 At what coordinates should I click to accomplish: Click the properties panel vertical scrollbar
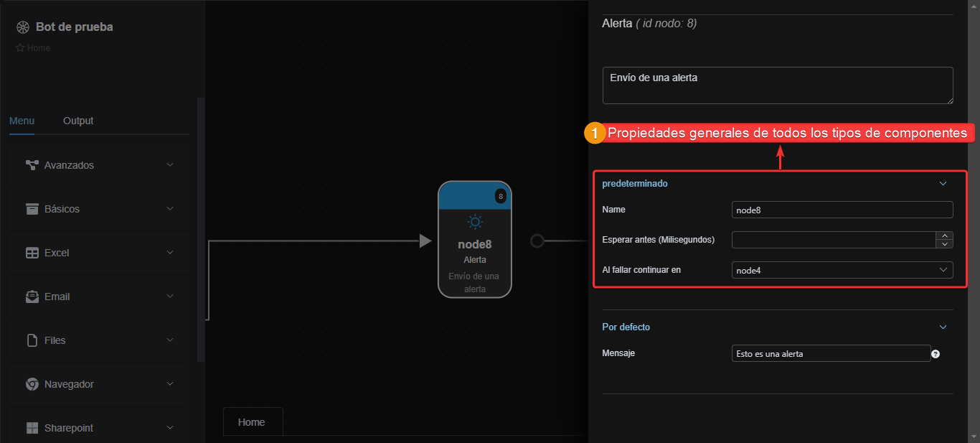click(972, 221)
